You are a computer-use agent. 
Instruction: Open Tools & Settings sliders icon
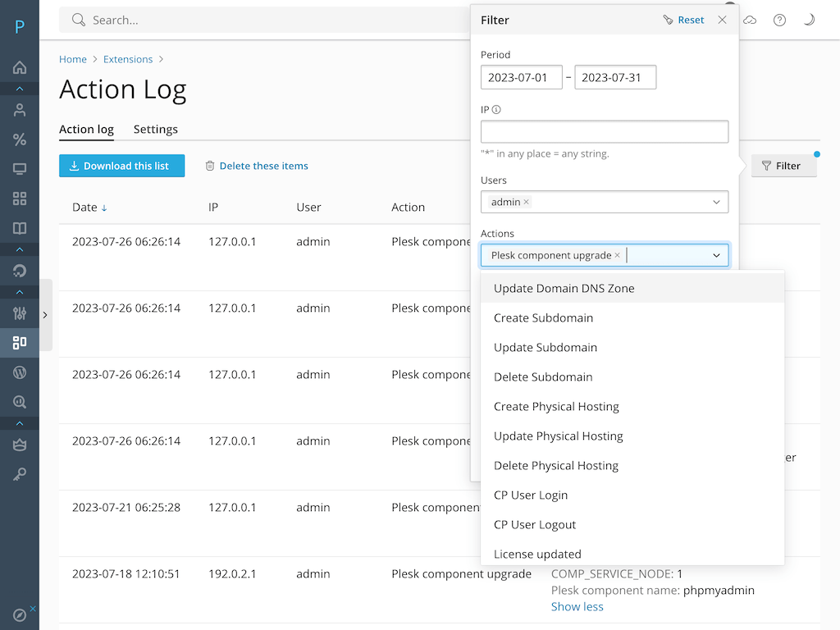[x=19, y=313]
